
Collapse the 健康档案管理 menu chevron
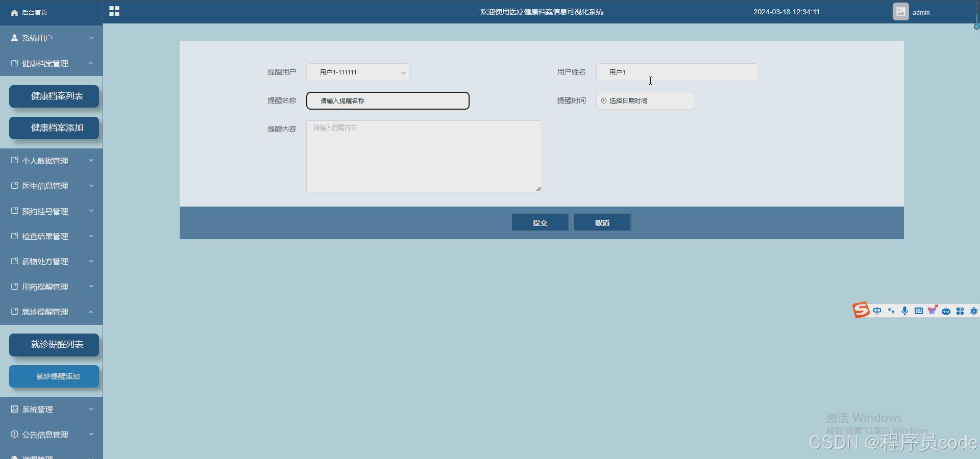(x=91, y=63)
